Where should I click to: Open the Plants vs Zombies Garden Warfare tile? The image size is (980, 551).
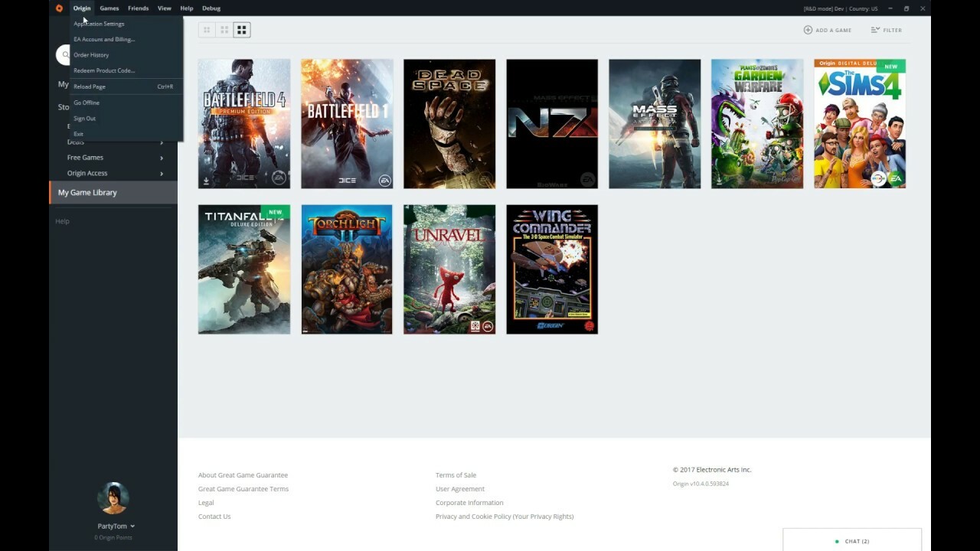click(757, 124)
